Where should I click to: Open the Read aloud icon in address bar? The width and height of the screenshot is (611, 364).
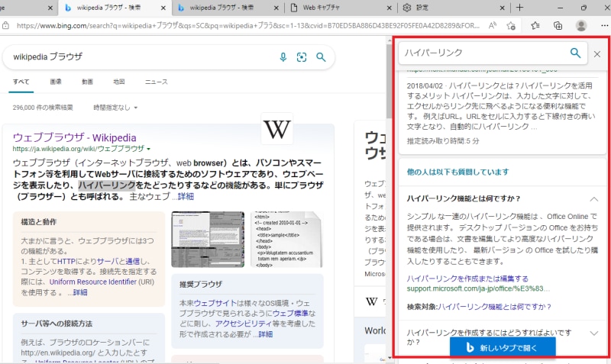[494, 25]
